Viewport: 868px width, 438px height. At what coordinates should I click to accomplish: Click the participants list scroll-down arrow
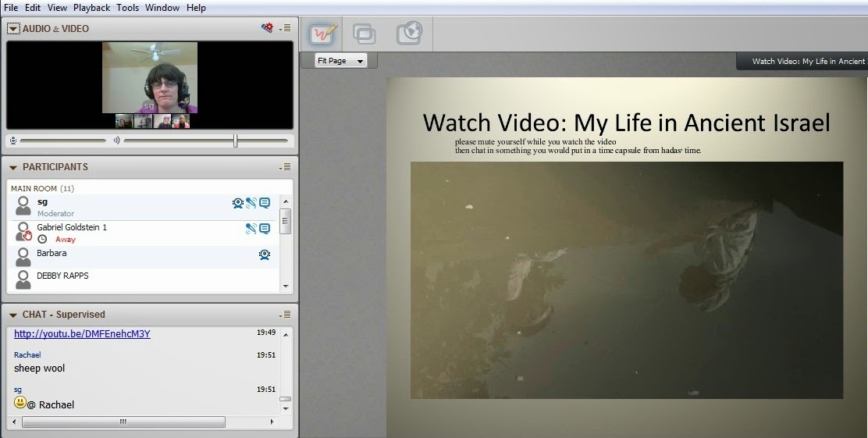click(x=286, y=287)
